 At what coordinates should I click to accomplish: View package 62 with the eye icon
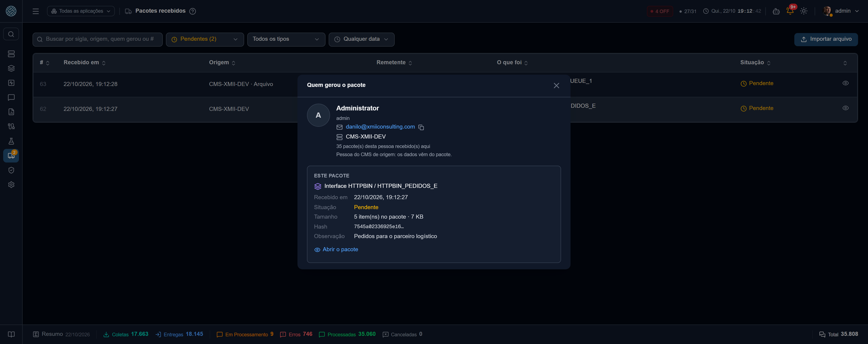pos(845,108)
